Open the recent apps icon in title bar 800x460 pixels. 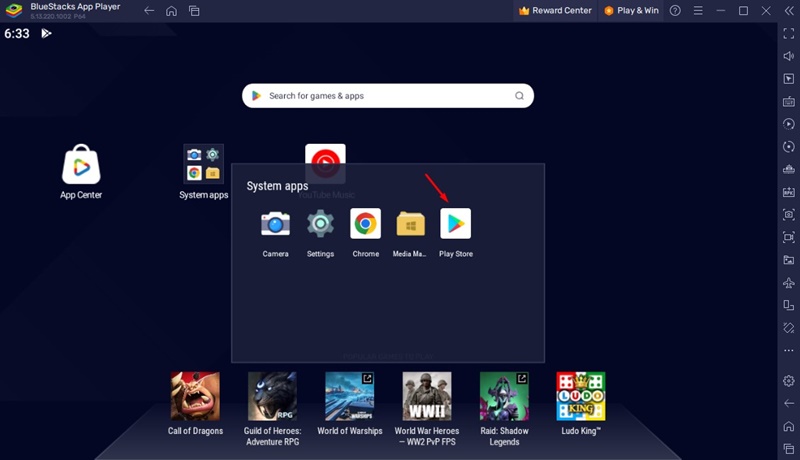[194, 11]
